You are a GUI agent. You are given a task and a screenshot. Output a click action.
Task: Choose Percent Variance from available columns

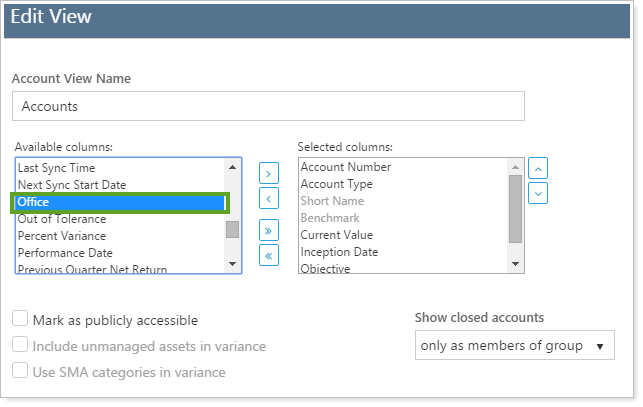[x=64, y=236]
